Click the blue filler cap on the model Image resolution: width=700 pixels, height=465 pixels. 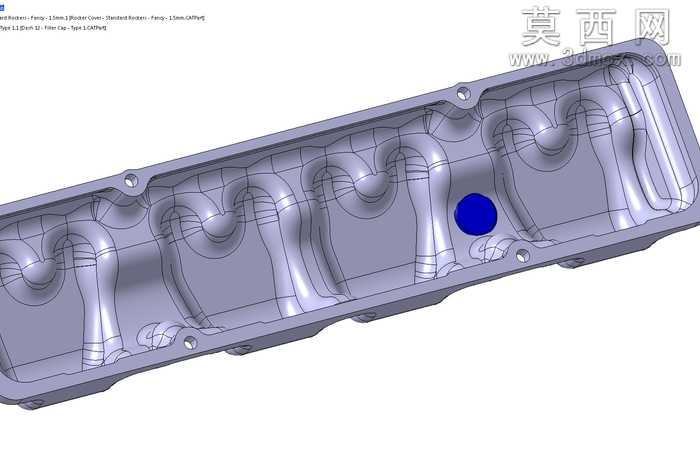pos(475,214)
